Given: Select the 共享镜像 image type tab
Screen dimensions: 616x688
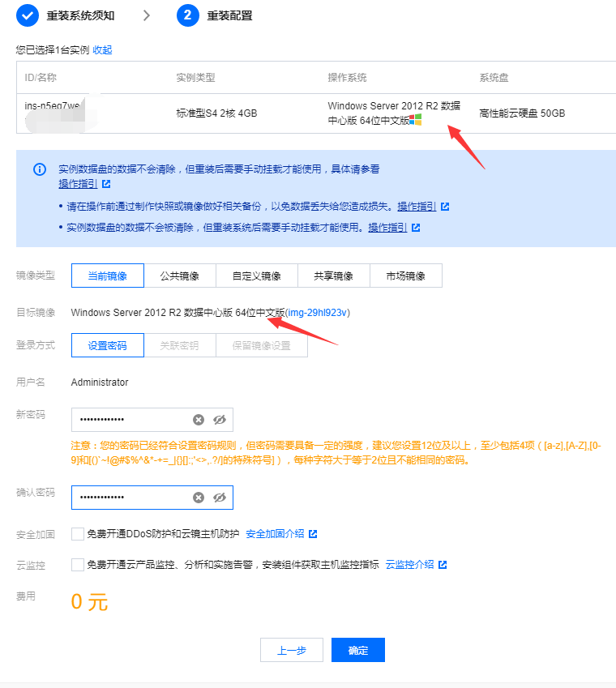Looking at the screenshot, I should pos(334,276).
